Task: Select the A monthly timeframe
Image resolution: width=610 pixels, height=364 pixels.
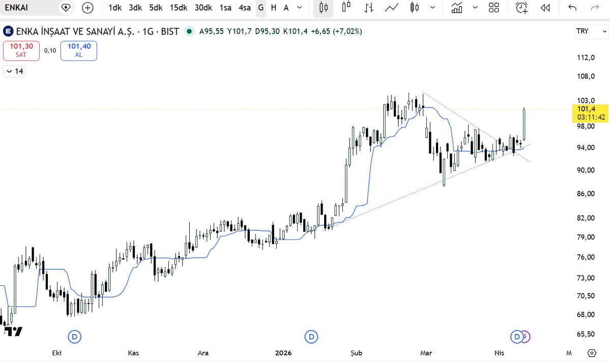Action: click(x=286, y=8)
